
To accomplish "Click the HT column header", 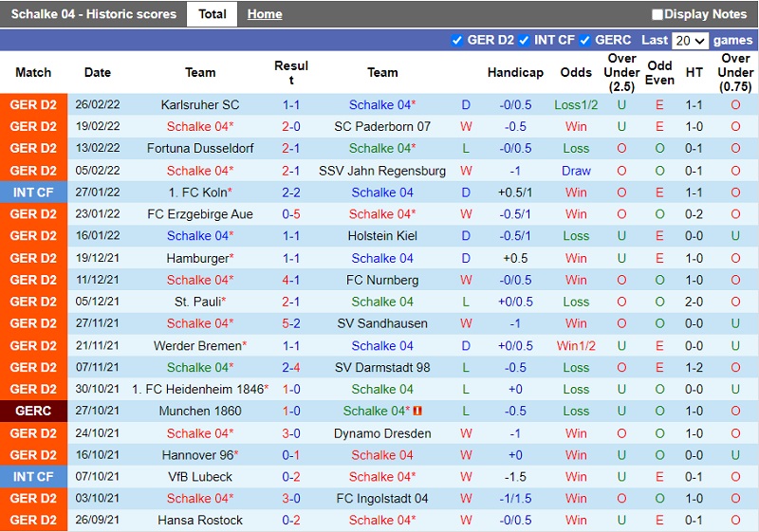I will point(694,72).
